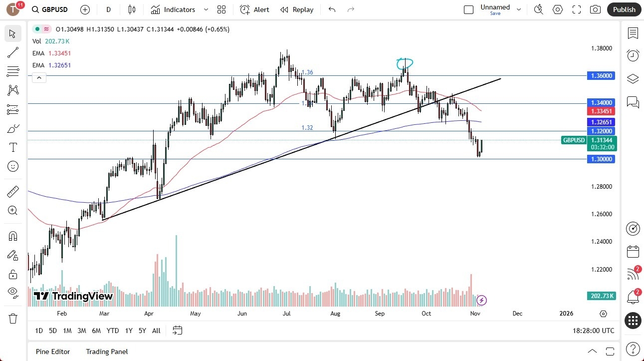The image size is (644, 361).
Task: Lock all drawings on the chart
Action: point(13,274)
